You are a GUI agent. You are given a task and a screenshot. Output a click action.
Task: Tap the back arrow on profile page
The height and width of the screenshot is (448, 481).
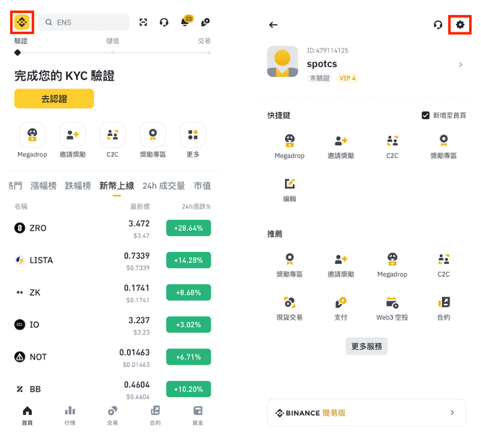[x=273, y=25]
